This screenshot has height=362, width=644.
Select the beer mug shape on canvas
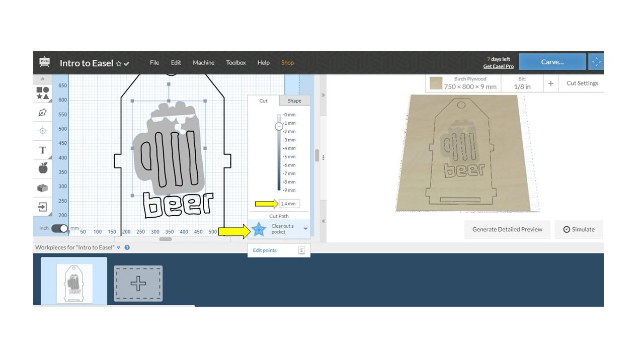coord(168,148)
